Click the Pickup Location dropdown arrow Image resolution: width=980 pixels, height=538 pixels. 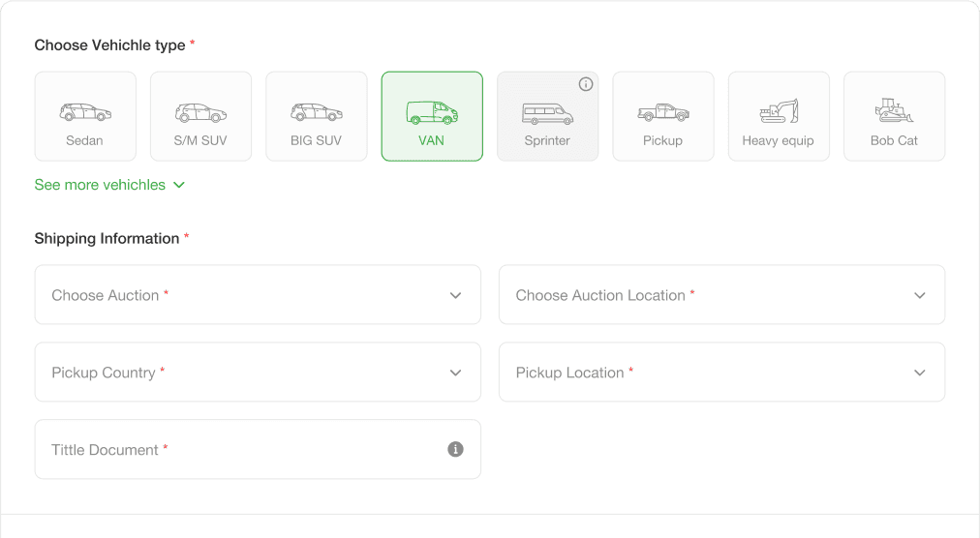pyautogui.click(x=919, y=374)
